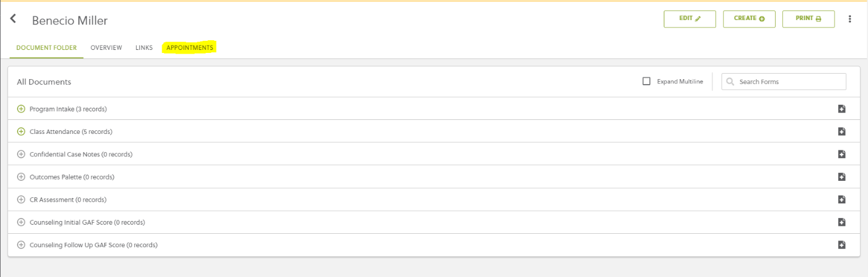Image resolution: width=868 pixels, height=277 pixels.
Task: Add new Class Attendance record icon
Action: pyautogui.click(x=842, y=131)
